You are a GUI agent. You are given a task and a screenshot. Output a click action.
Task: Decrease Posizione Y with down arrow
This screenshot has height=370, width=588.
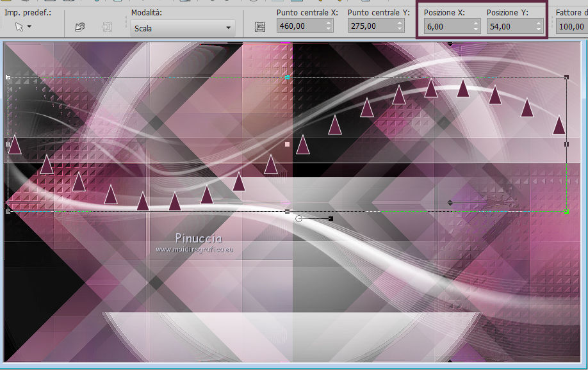coord(539,30)
